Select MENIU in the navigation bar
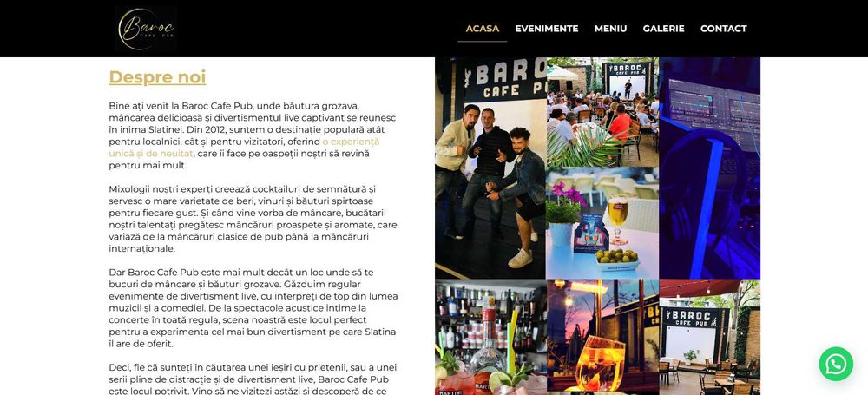 tap(610, 29)
